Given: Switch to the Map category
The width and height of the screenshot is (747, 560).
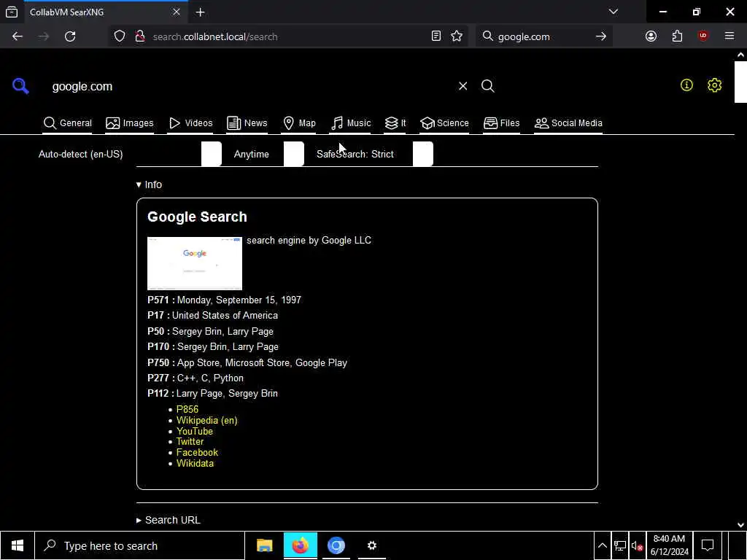Looking at the screenshot, I should point(299,123).
